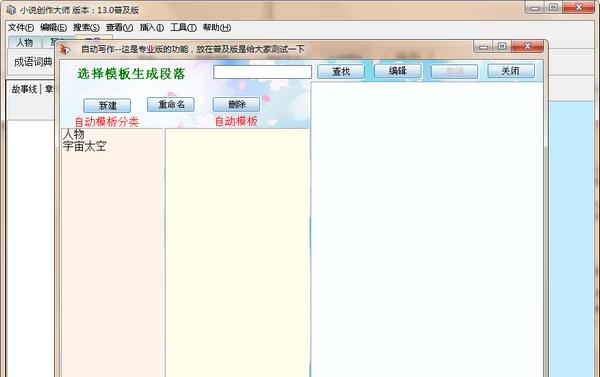This screenshot has width=600, height=377.
Task: Click the 查找 button
Action: [x=341, y=72]
